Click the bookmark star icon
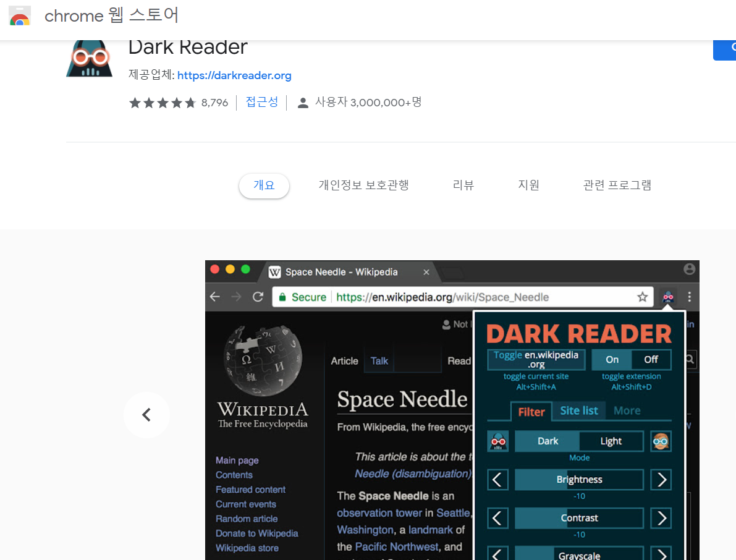This screenshot has width=736, height=560. click(x=642, y=297)
